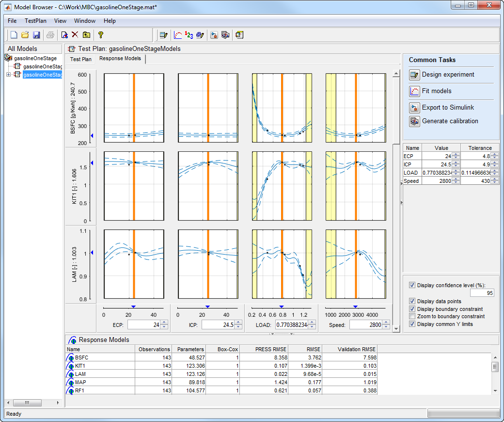Click the red X delete icon

point(75,35)
